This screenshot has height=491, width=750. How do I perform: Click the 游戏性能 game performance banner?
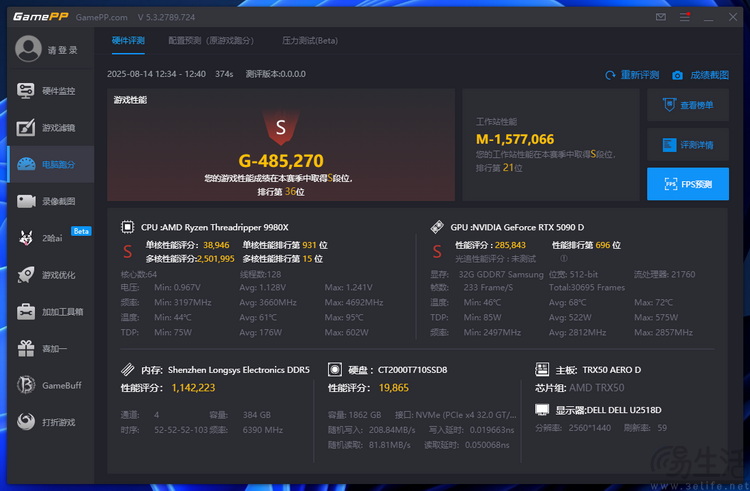point(281,144)
